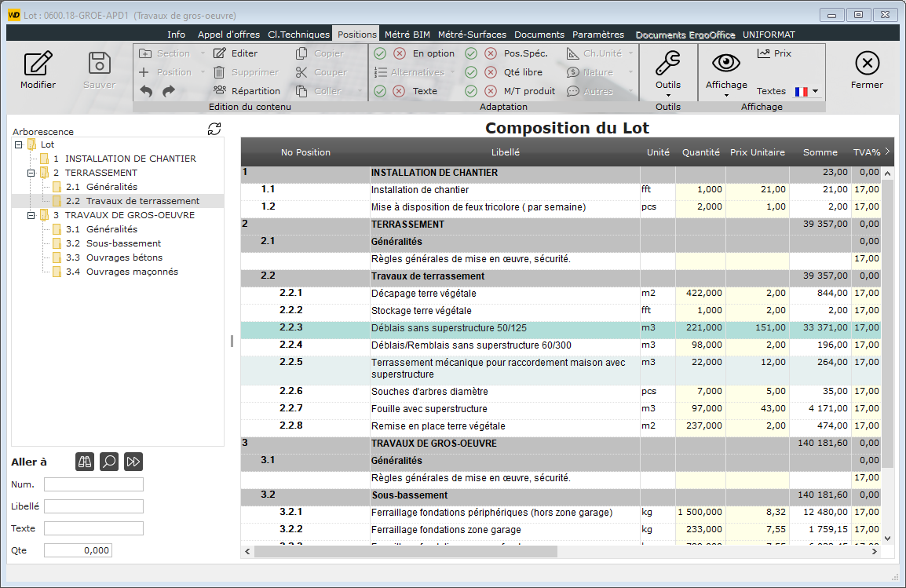Click the binoculars search icon
This screenshot has height=588, width=906.
coord(85,462)
